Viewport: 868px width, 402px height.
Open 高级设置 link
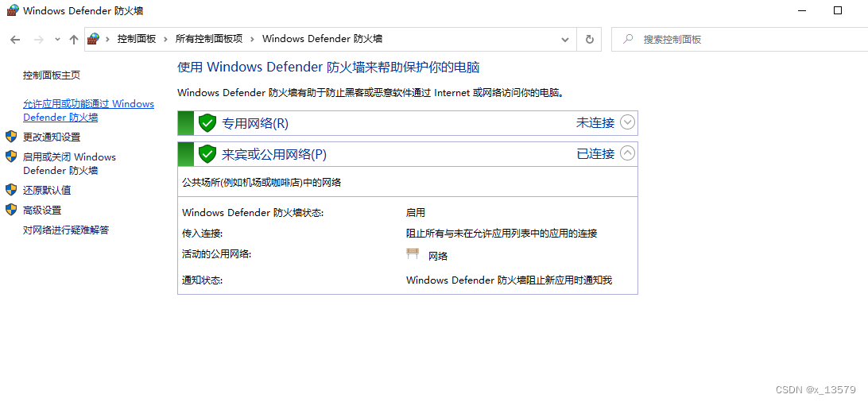coord(42,210)
